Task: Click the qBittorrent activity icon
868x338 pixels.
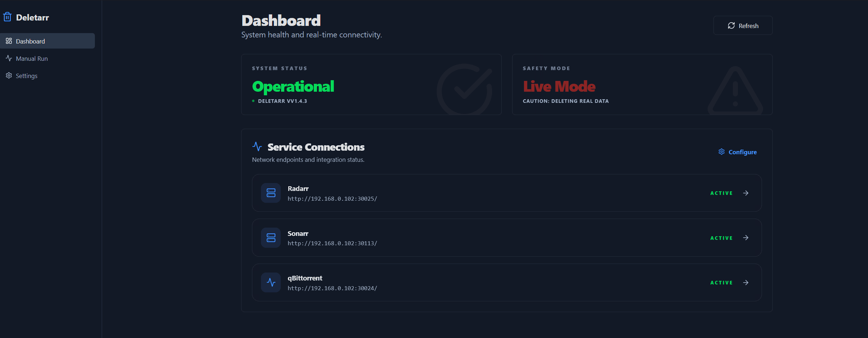Action: 271,283
